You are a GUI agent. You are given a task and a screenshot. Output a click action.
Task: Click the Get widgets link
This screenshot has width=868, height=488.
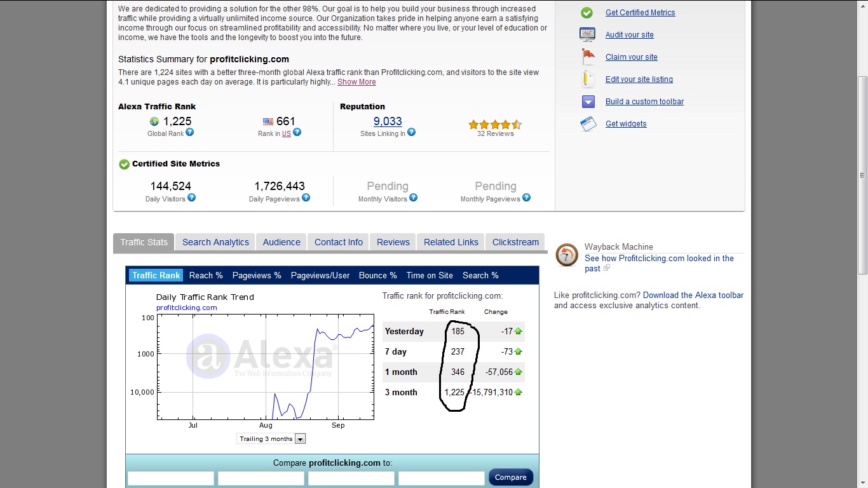coord(626,124)
